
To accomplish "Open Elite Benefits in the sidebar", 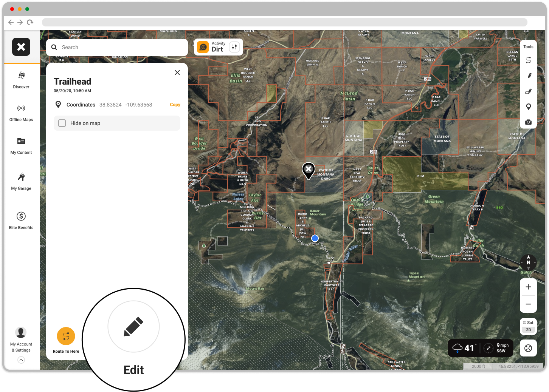I will [x=21, y=221].
